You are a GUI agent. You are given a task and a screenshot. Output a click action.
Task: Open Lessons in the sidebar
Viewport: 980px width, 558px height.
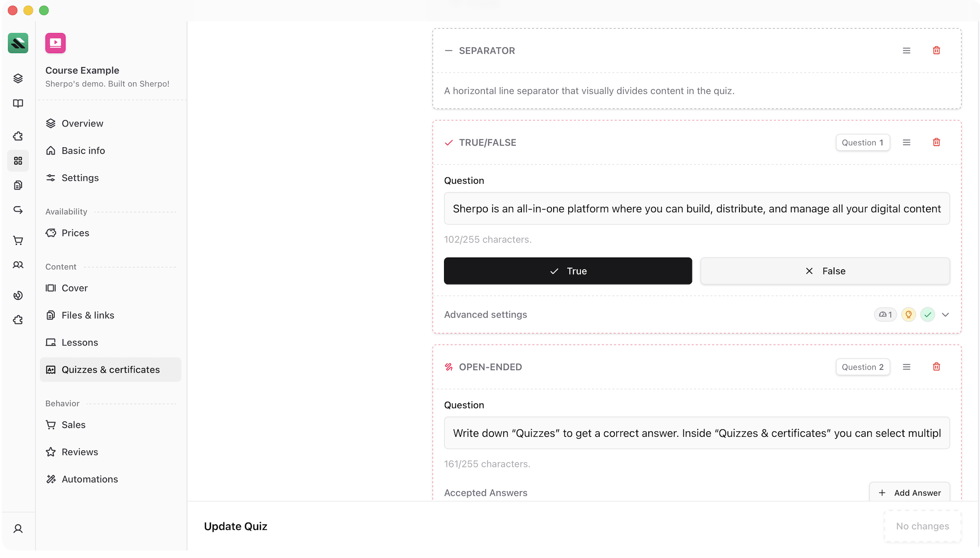(x=80, y=342)
